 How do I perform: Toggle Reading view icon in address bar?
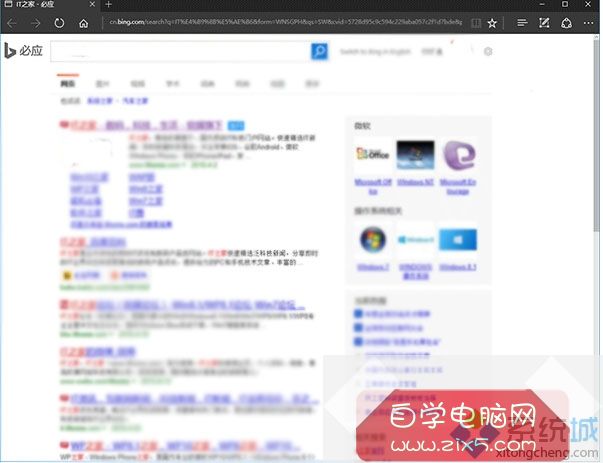pos(476,23)
